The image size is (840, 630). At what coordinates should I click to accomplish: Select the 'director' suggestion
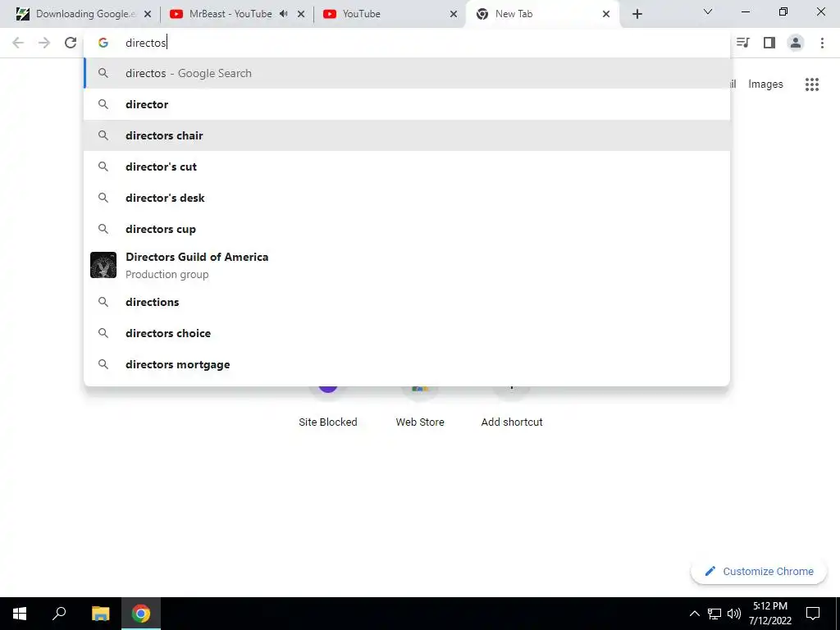pos(407,104)
